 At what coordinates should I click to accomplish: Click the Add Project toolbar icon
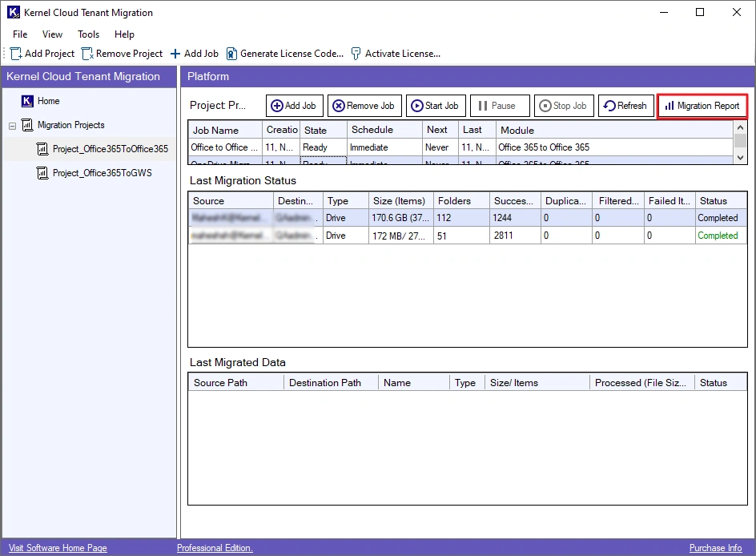[x=16, y=54]
